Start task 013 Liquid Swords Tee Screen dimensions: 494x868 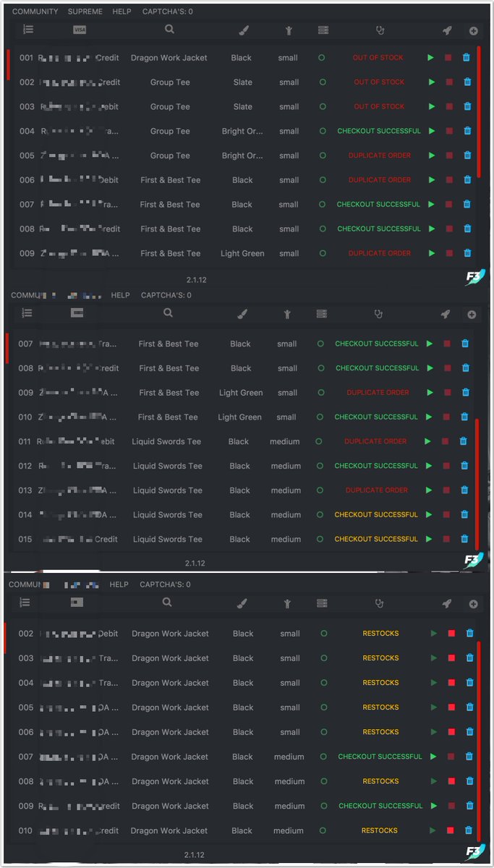430,490
